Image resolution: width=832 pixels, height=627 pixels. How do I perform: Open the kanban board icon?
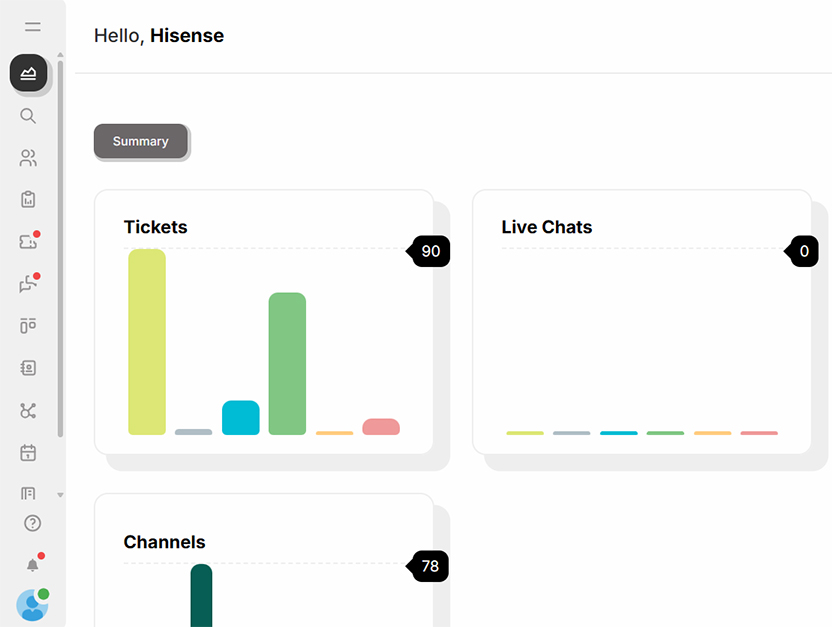pos(28,326)
